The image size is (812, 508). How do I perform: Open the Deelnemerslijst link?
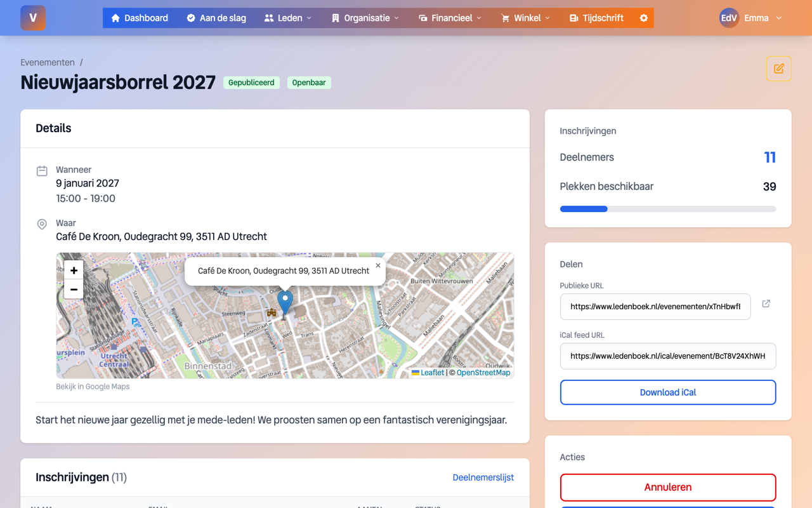click(483, 478)
